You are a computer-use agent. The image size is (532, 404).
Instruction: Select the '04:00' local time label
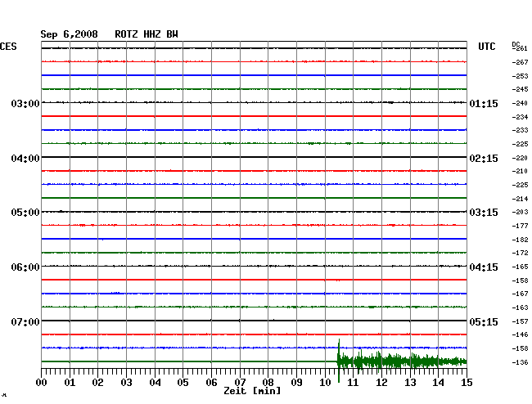point(25,159)
